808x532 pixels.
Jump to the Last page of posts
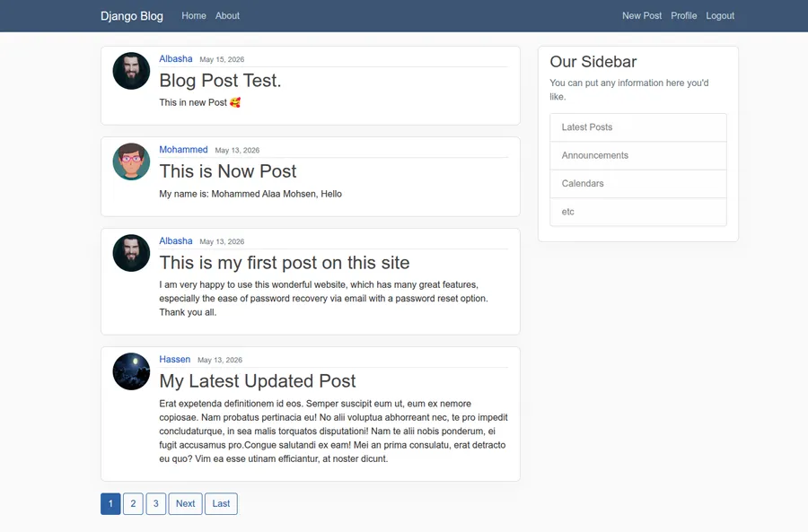[221, 503]
